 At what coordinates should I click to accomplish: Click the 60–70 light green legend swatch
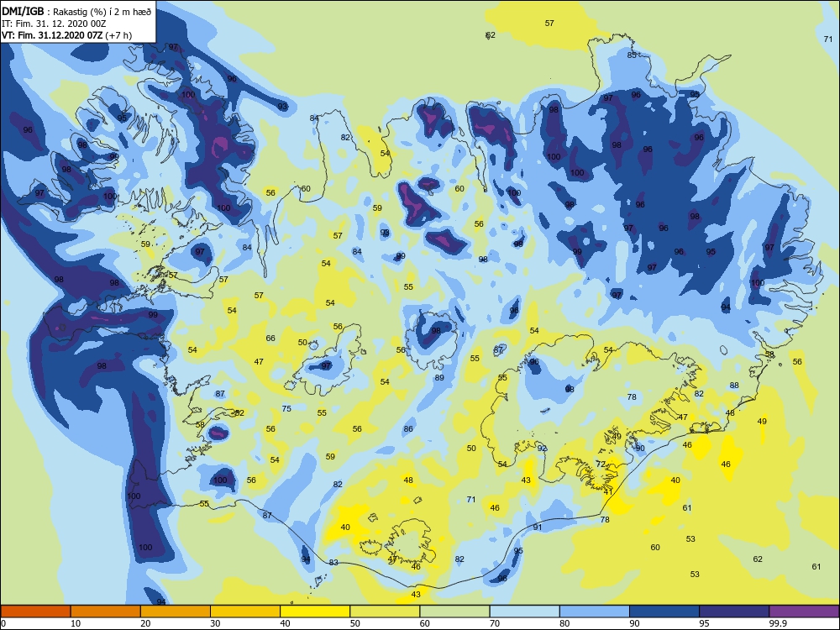click(454, 612)
